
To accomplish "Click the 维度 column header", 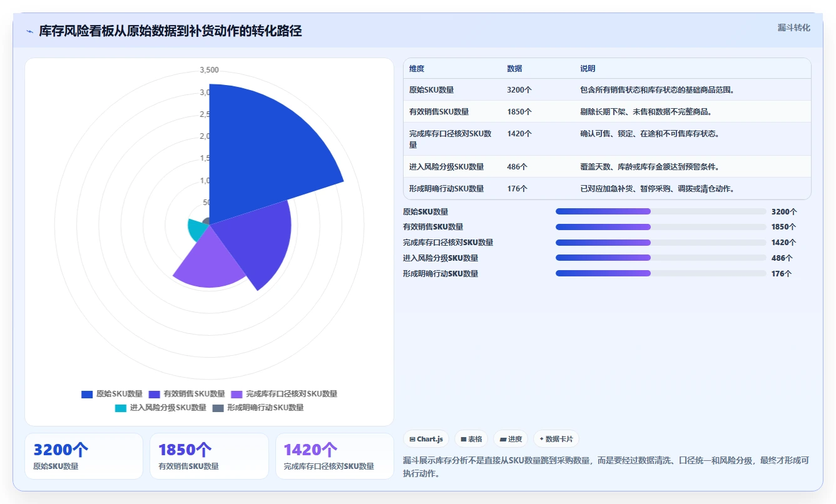I will 417,69.
